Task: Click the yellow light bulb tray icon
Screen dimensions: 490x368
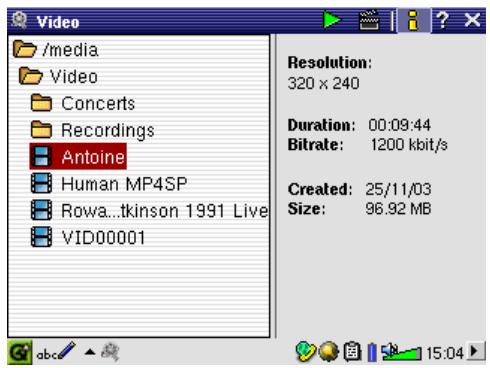Action: click(x=329, y=352)
